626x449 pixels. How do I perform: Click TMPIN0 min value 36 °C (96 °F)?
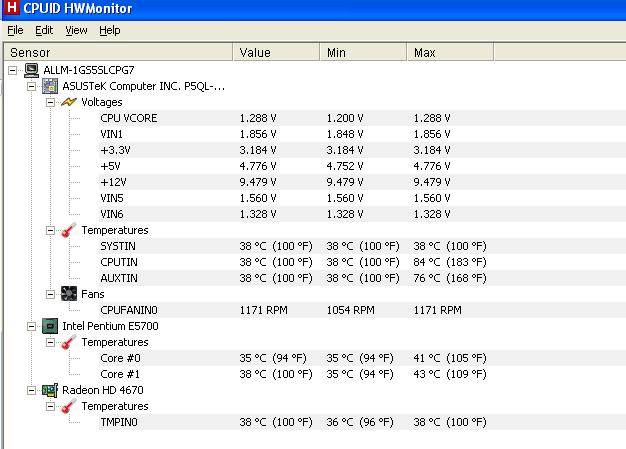(x=360, y=422)
